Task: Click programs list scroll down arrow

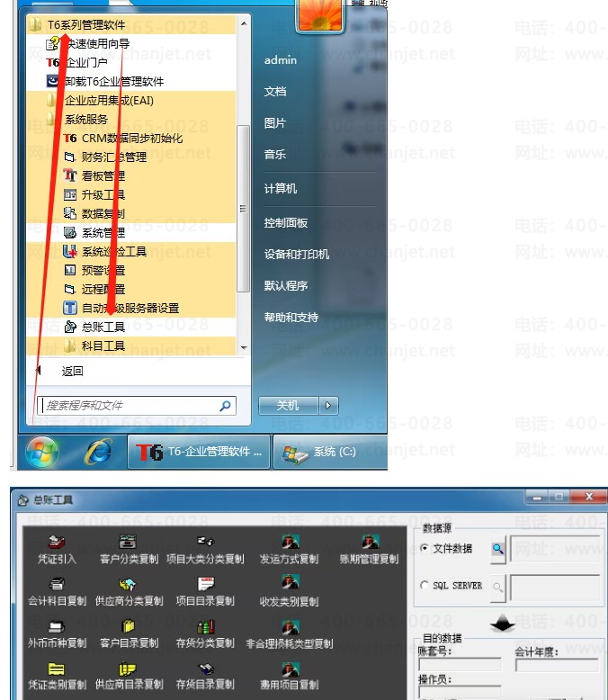Action: (243, 348)
